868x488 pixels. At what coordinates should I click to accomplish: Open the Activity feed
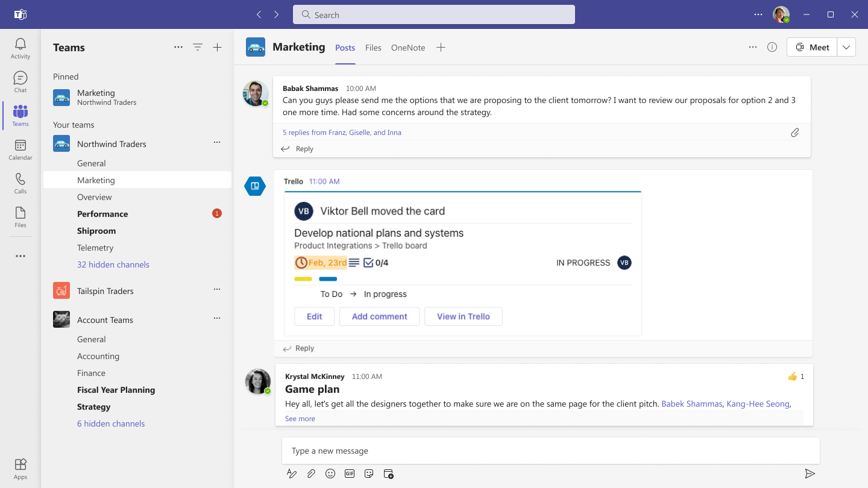click(x=20, y=48)
